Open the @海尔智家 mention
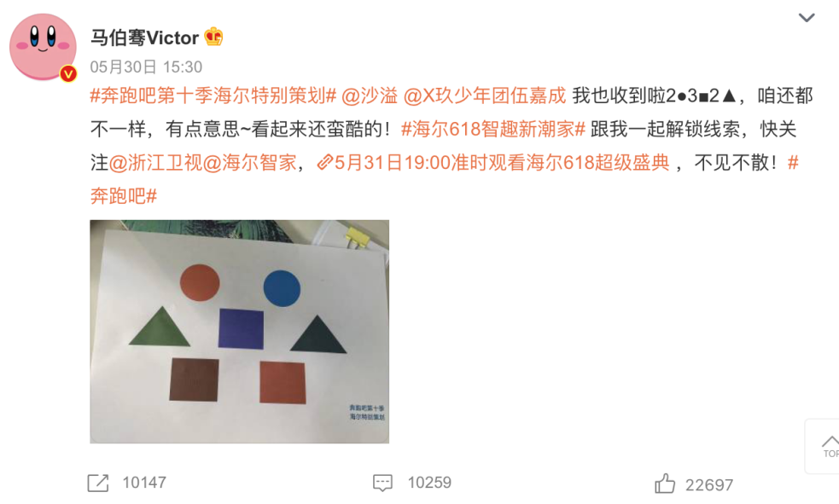This screenshot has height=504, width=839. click(x=250, y=163)
